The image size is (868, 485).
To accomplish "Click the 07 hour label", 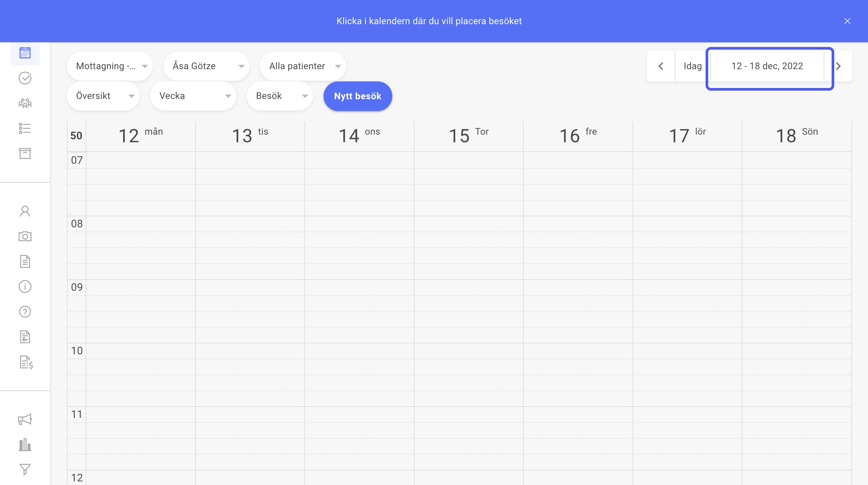I will (x=77, y=160).
